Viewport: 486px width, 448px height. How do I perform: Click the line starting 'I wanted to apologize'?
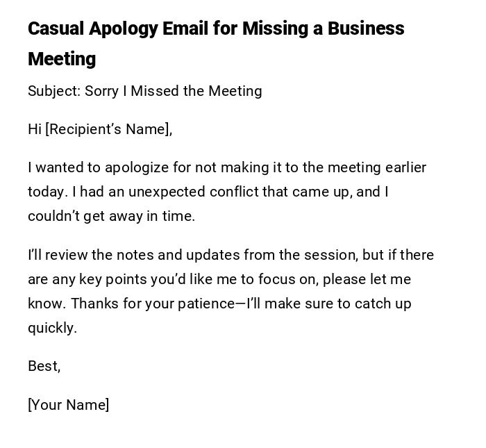[x=226, y=167]
